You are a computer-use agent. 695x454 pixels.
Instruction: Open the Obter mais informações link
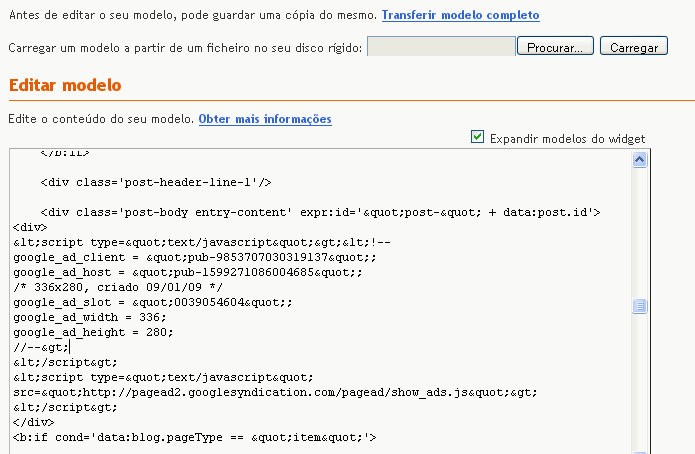[265, 119]
